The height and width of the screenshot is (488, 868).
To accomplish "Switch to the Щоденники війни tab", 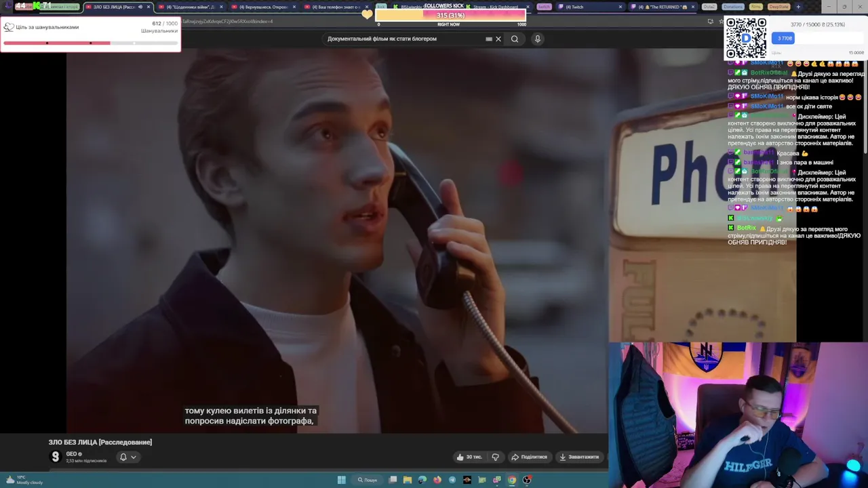I will (x=191, y=7).
